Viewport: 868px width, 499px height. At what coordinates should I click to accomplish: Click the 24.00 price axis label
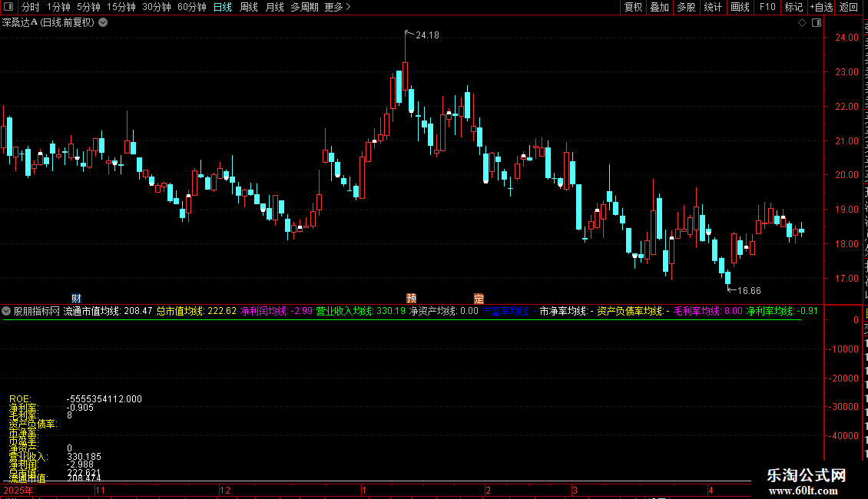point(846,38)
